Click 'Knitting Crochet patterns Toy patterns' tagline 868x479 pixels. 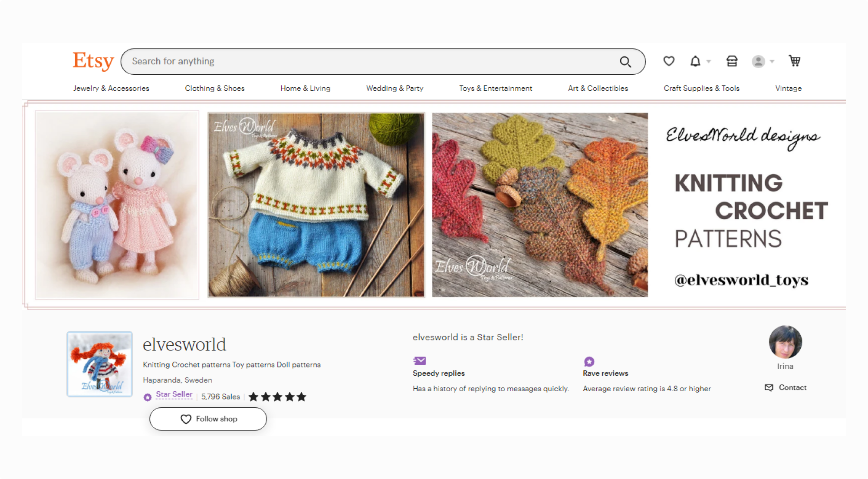click(x=232, y=365)
